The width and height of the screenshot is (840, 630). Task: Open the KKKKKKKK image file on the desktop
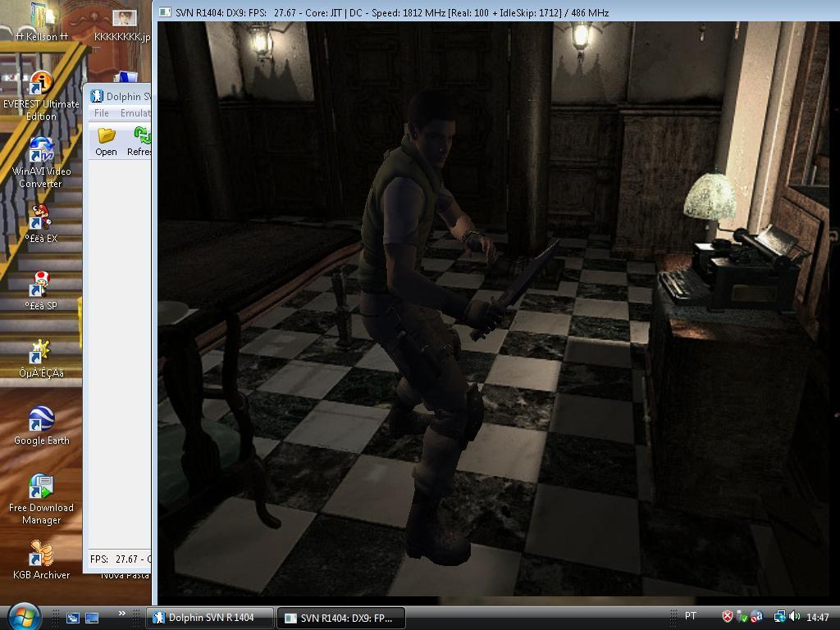(x=123, y=24)
